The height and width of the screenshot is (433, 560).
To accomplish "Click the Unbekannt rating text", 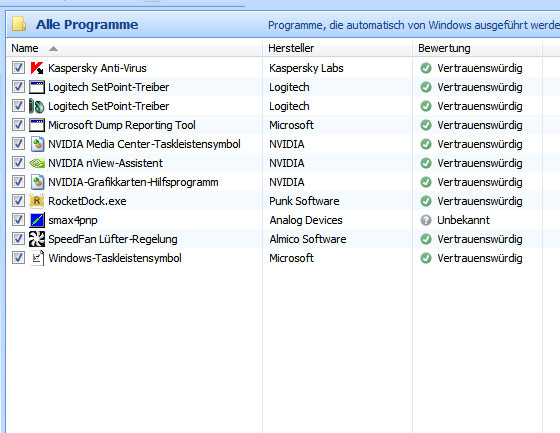I will 464,220.
